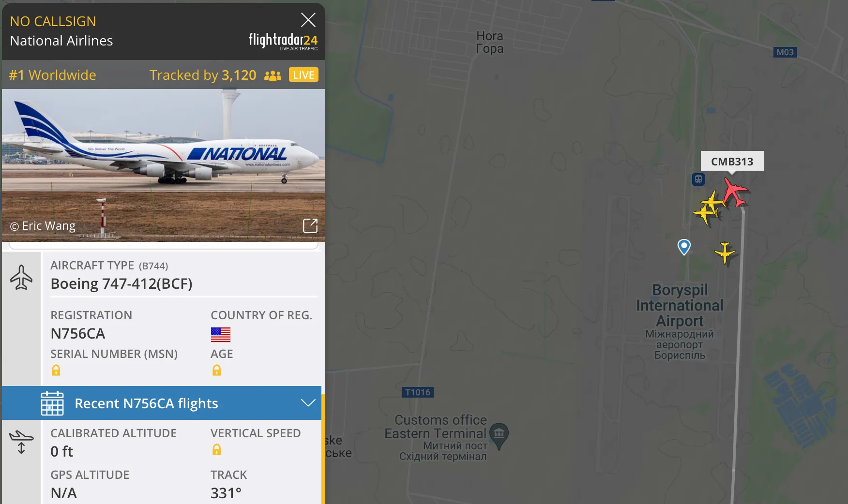Select the lone yellow aircraft near runway
Screen dimensions: 848x504
[x=725, y=252]
